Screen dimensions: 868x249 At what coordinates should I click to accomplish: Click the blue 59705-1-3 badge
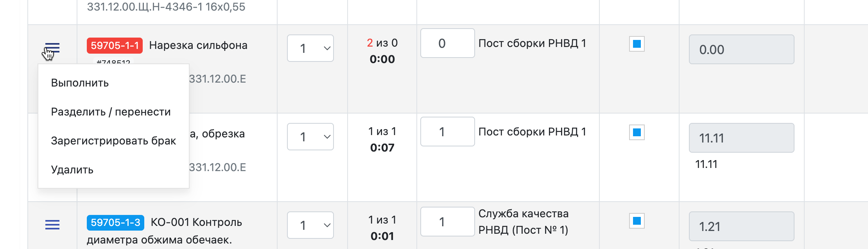[x=115, y=223]
